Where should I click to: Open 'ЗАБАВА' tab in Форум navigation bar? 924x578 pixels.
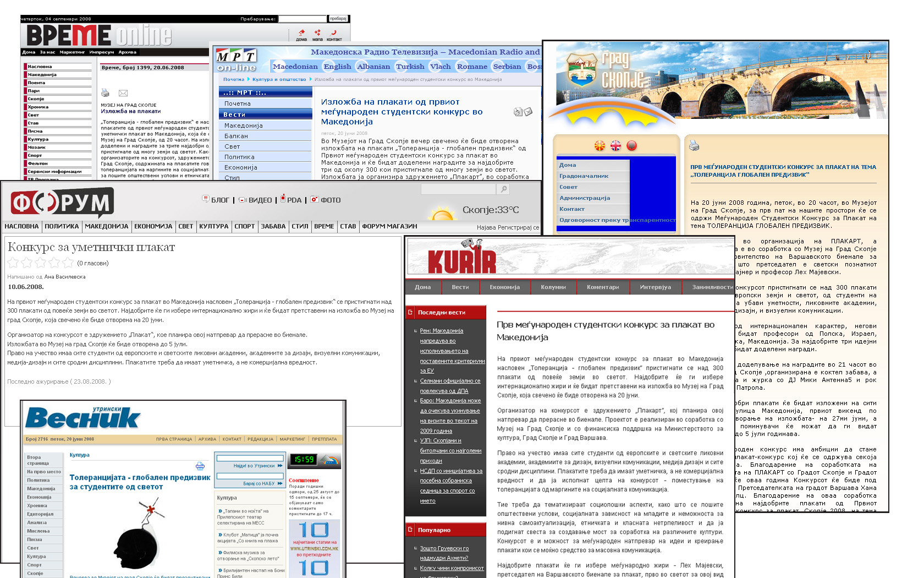(273, 226)
